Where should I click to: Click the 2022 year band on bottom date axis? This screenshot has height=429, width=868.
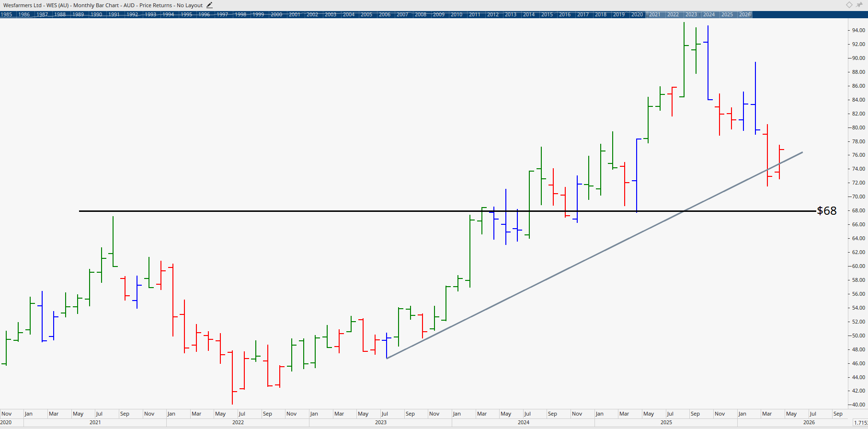point(238,422)
